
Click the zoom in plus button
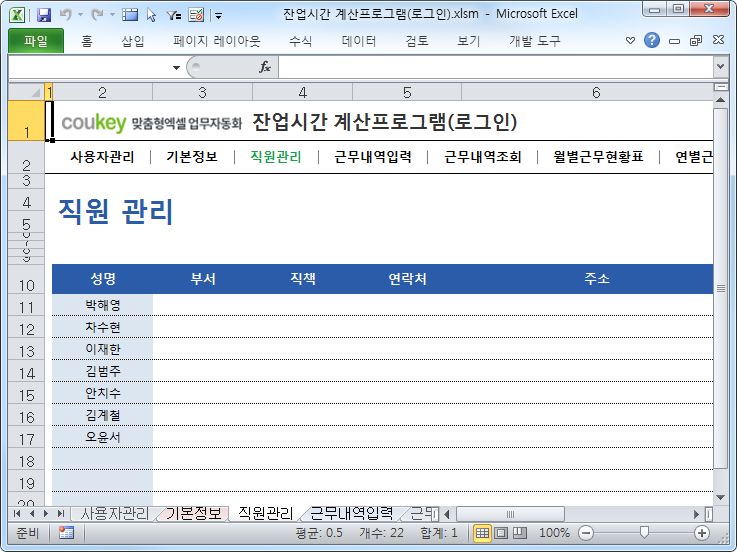coord(702,533)
